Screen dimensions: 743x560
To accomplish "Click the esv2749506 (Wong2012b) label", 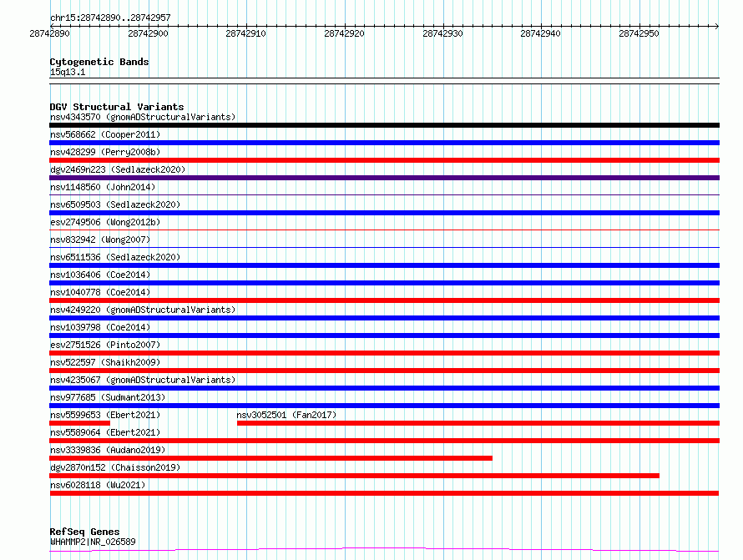I will pyautogui.click(x=105, y=222).
